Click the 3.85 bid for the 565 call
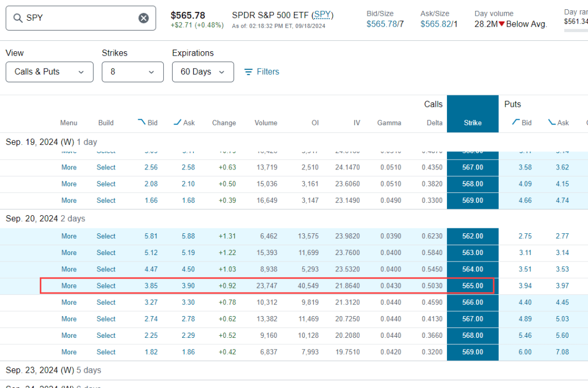The height and width of the screenshot is (388, 588). coord(151,286)
